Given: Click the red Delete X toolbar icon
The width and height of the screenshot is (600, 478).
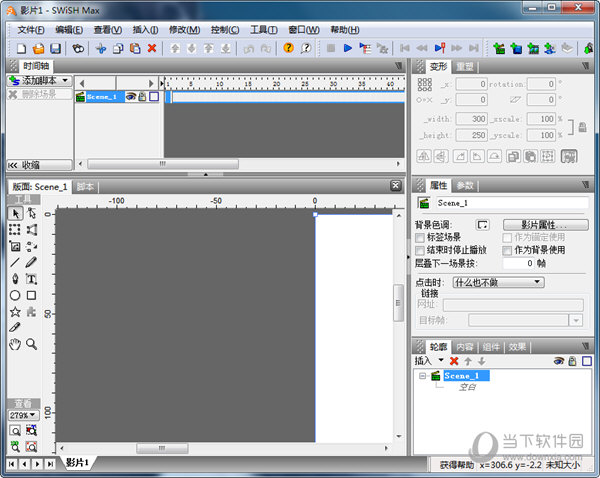Looking at the screenshot, I should click(152, 48).
